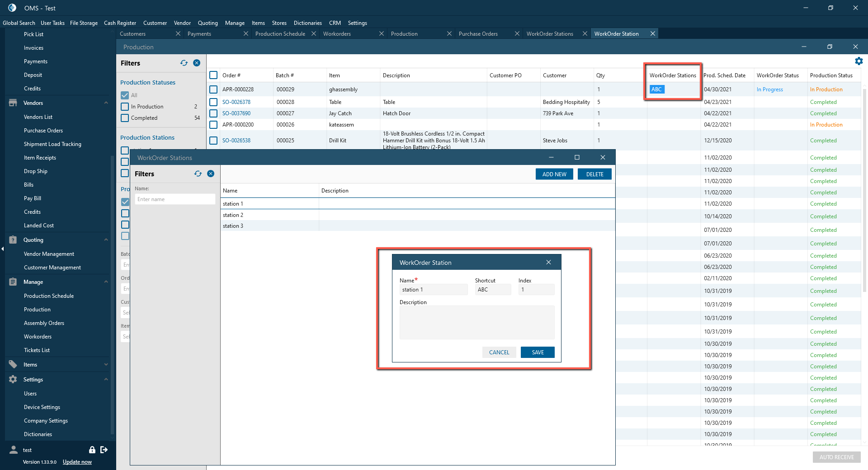Close the WorkOrder Station dialog

548,262
